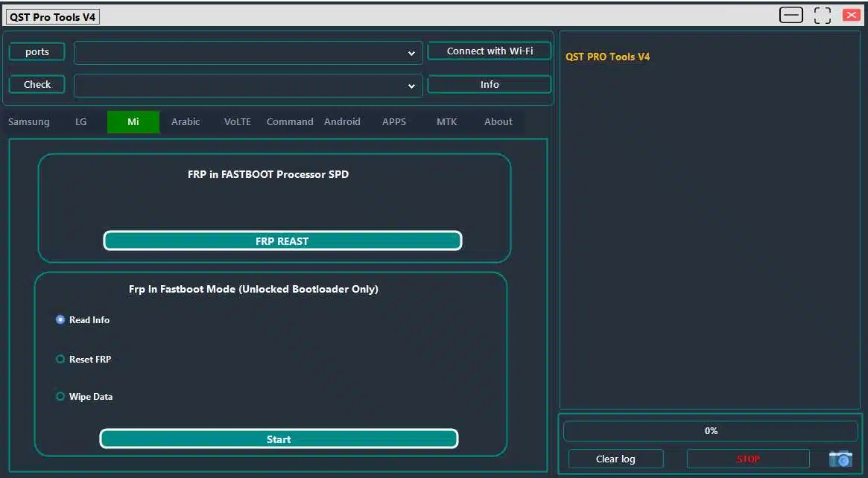Switch to the Command tab
Image resolution: width=868 pixels, height=478 pixels.
(290, 121)
